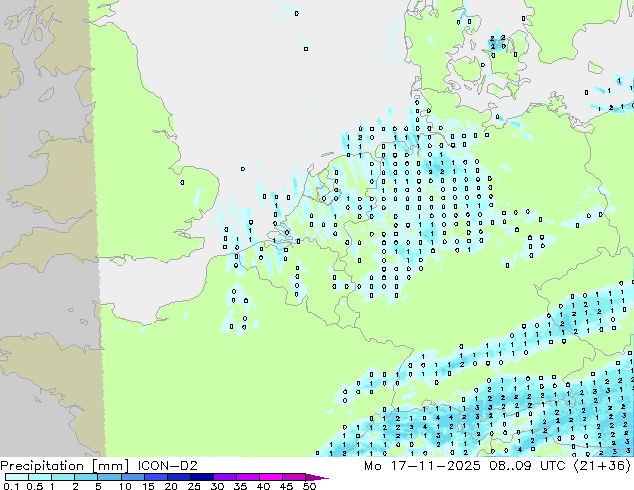Select the 0.1–0.5 mm palest cyan swatch
The image size is (634, 490).
(17, 477)
